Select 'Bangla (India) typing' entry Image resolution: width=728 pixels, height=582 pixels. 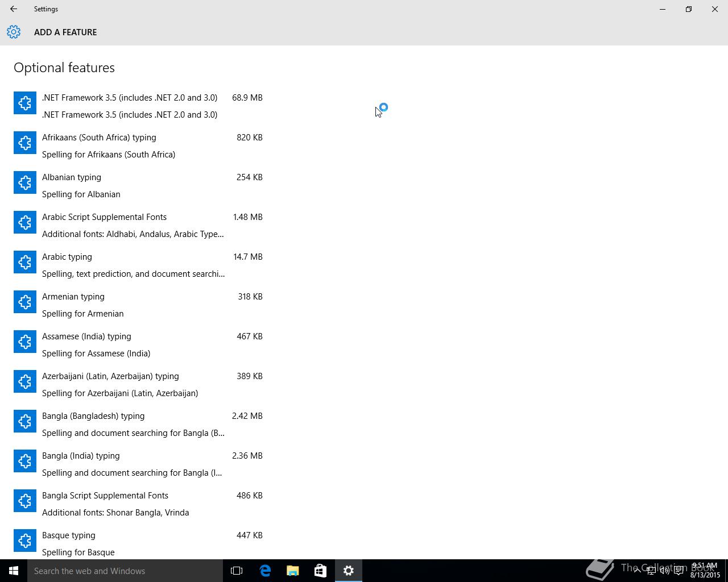click(x=81, y=456)
